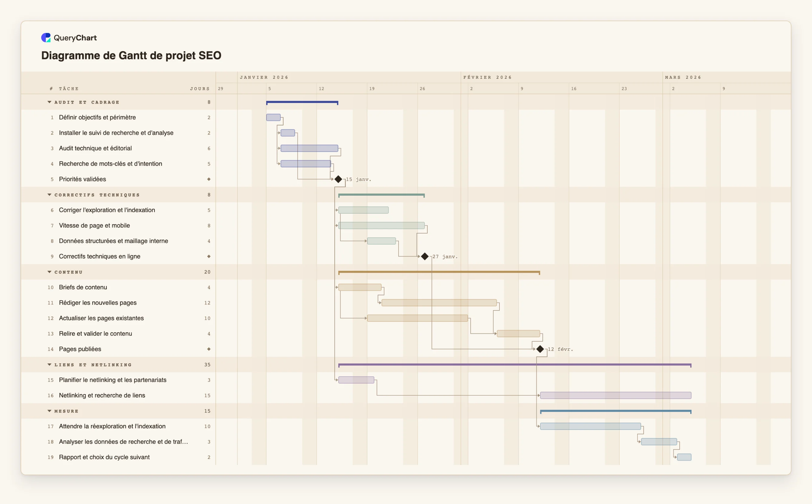Click the milestone icon in Correctifs techniques en ligne row
Image resolution: width=812 pixels, height=504 pixels.
209,256
